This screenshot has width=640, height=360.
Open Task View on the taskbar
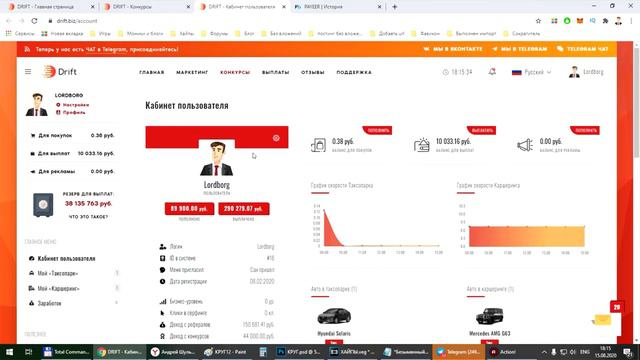28,352
